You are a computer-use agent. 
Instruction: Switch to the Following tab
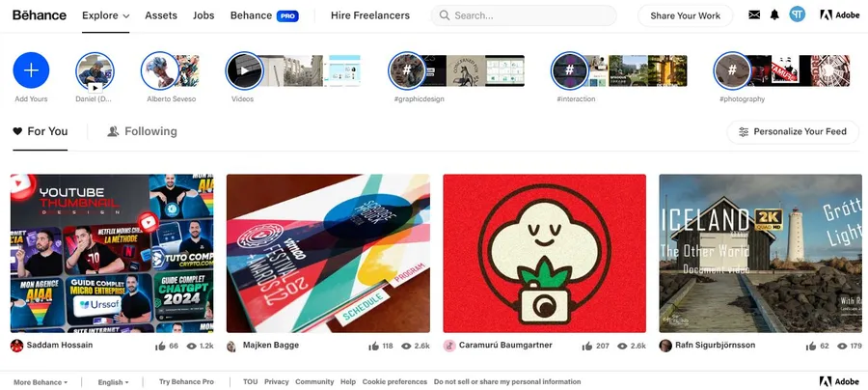click(143, 131)
